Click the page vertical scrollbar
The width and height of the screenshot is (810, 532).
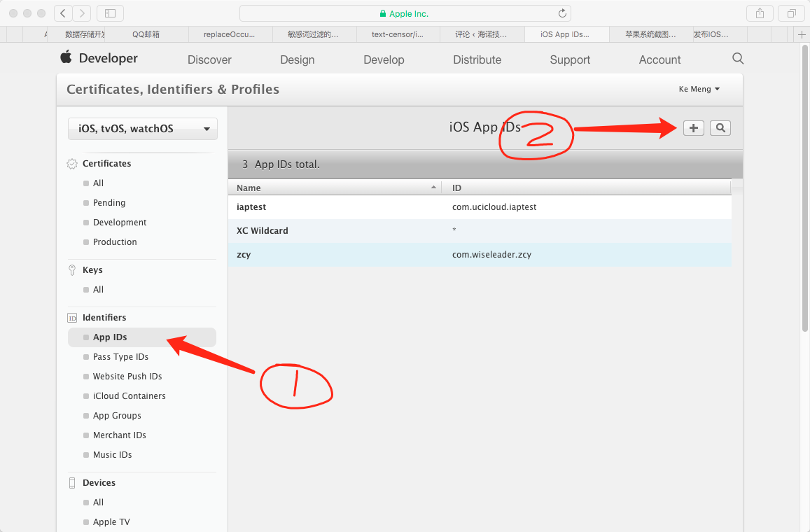pyautogui.click(x=804, y=188)
